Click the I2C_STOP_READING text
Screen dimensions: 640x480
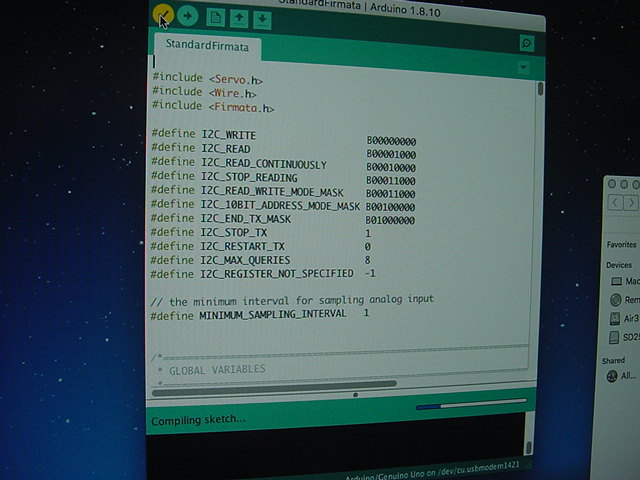click(249, 177)
